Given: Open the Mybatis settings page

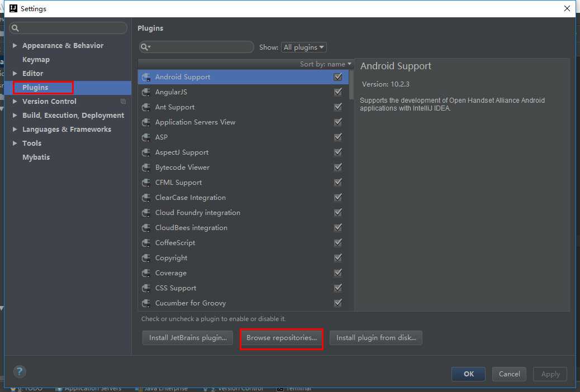Looking at the screenshot, I should coord(36,157).
